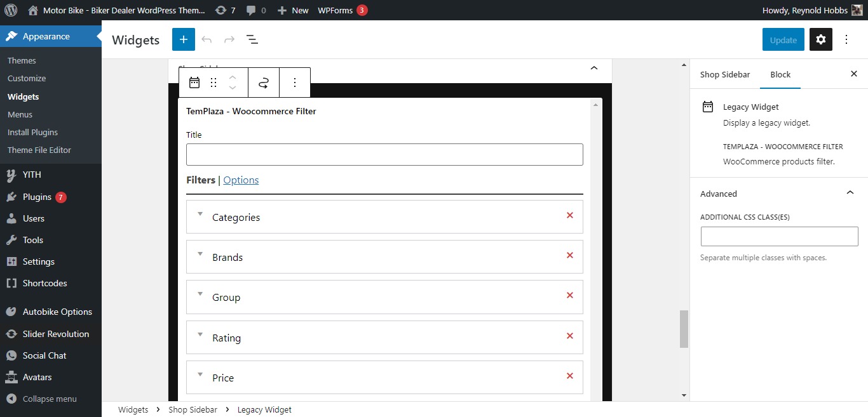Screen dimensions: 868x417
Task: Remove the Group filter
Action: click(570, 295)
